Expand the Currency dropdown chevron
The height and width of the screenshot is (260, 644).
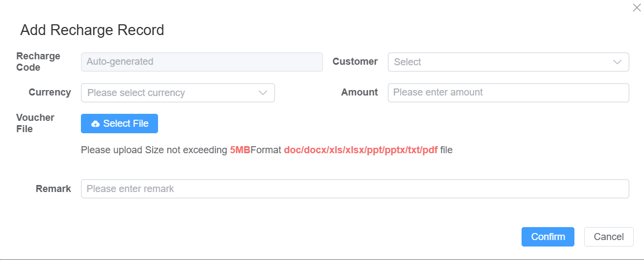(263, 93)
